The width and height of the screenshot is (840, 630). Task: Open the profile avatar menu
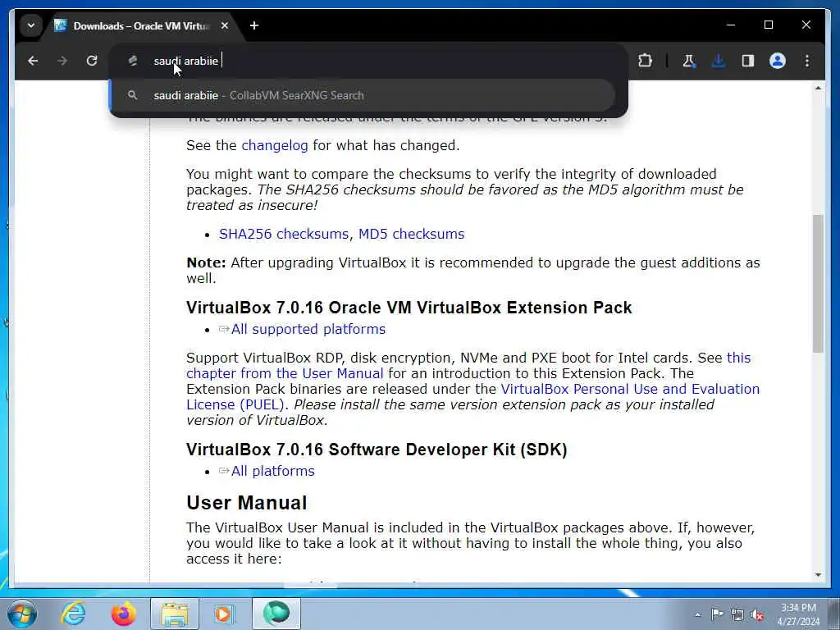[x=778, y=61]
